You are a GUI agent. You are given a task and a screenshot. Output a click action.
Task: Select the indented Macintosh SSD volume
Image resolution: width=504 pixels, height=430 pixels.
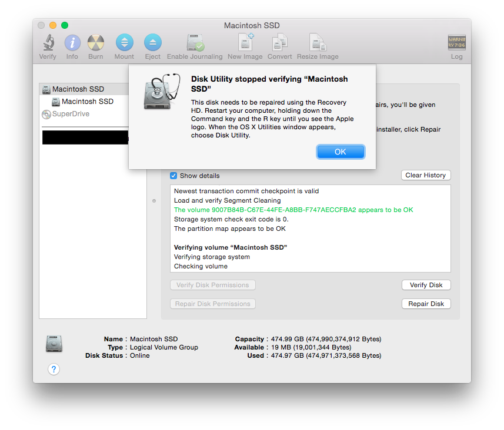(84, 102)
